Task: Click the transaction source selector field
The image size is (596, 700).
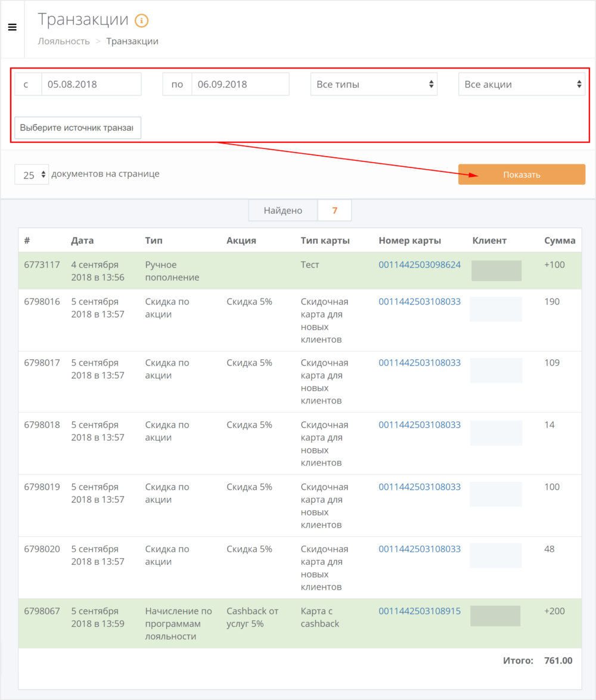Action: coord(77,127)
